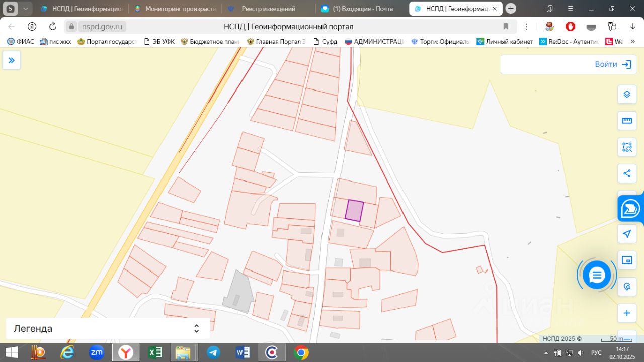Open File Explorer from the taskbar
This screenshot has height=362, width=644.
point(183,352)
